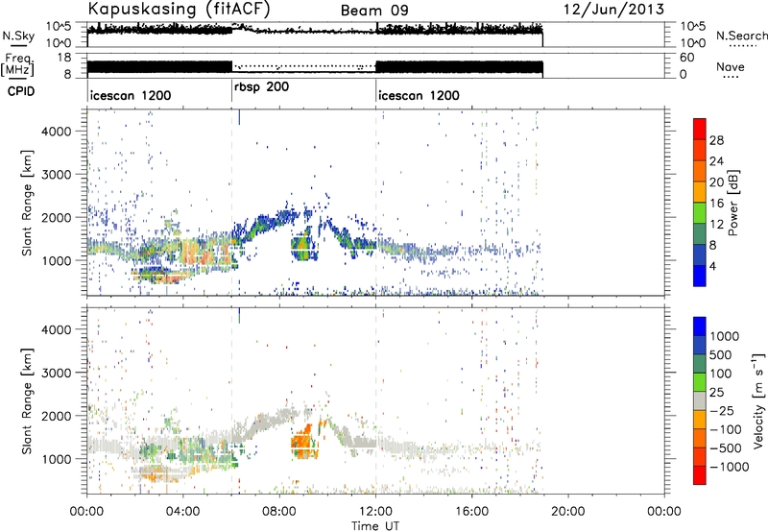Click the red bottom of the Velocity color bar

coord(700,475)
